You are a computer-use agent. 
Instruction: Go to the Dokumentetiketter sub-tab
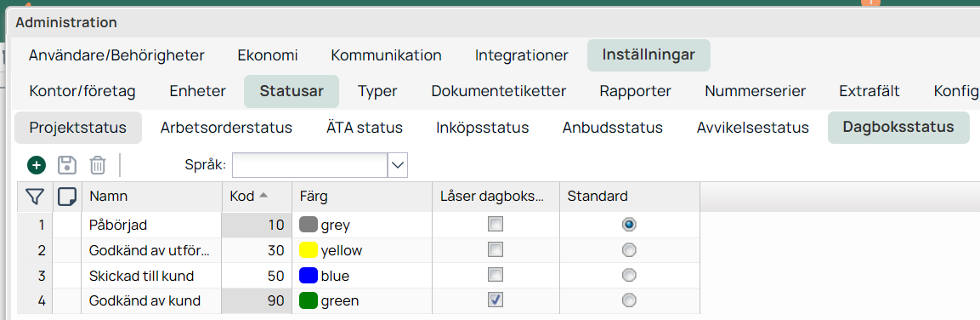499,91
